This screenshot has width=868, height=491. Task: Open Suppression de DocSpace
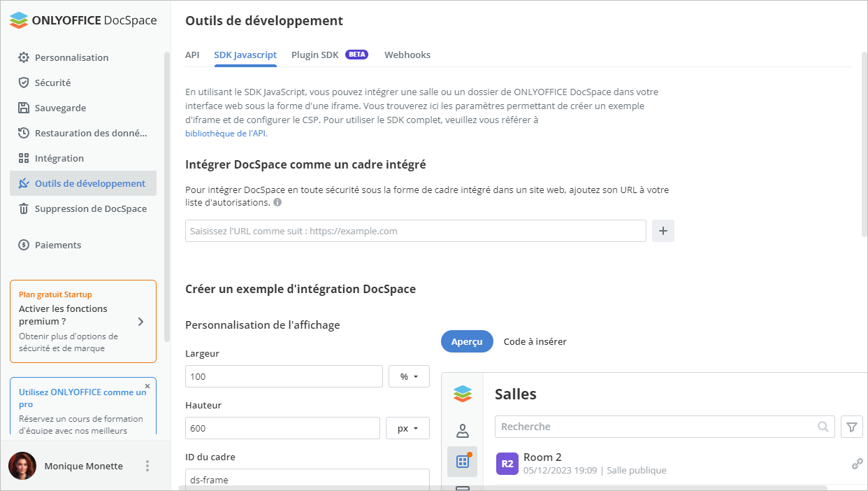point(83,208)
